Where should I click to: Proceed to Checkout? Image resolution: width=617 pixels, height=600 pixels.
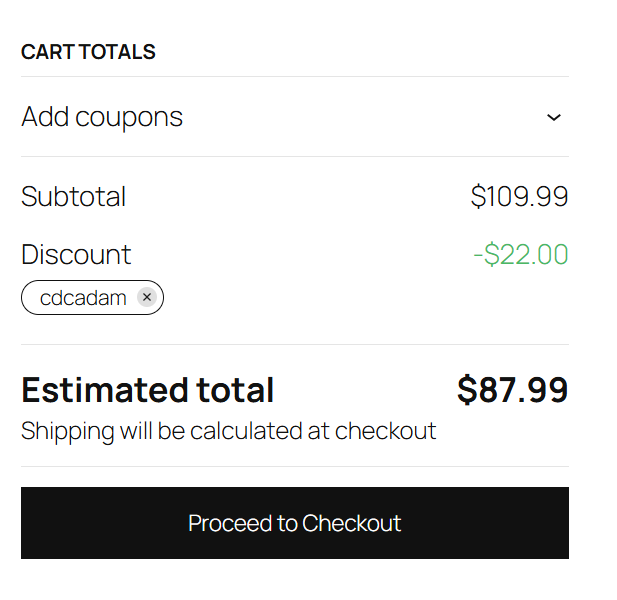294,523
